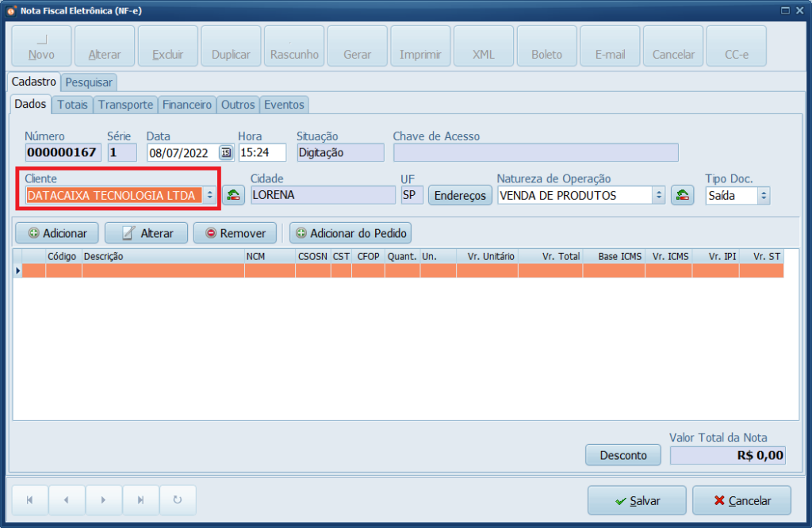Go to the previous record arrow

point(67,500)
